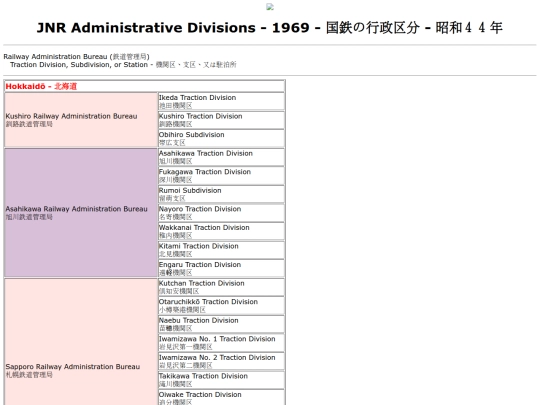Click the 'Traction Division, Subdivision, or Station' legend

pos(123,65)
